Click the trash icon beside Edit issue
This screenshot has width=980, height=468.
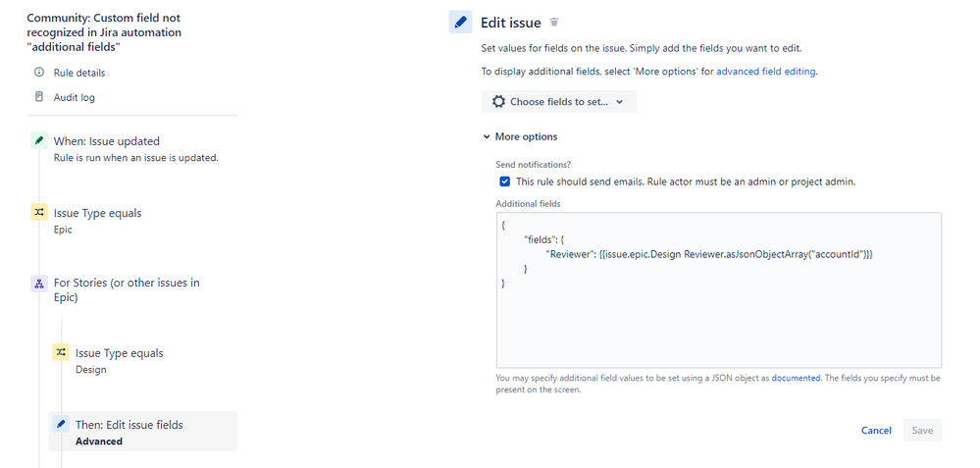point(553,23)
